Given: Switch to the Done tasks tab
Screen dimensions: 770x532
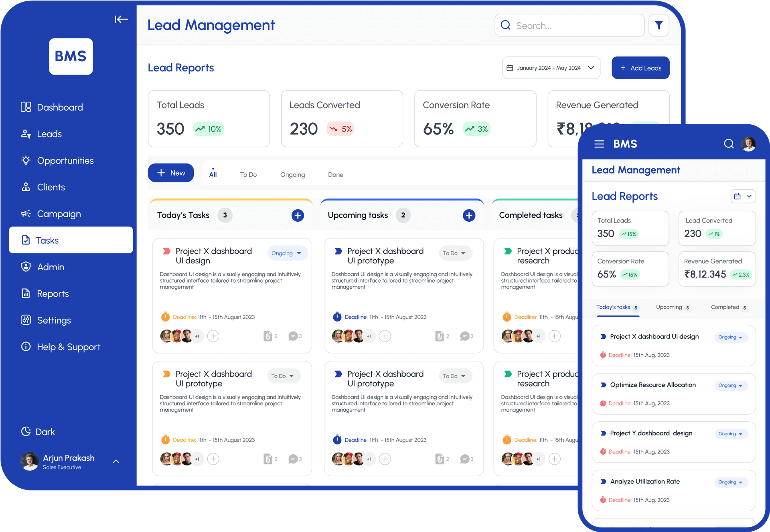Looking at the screenshot, I should (335, 174).
